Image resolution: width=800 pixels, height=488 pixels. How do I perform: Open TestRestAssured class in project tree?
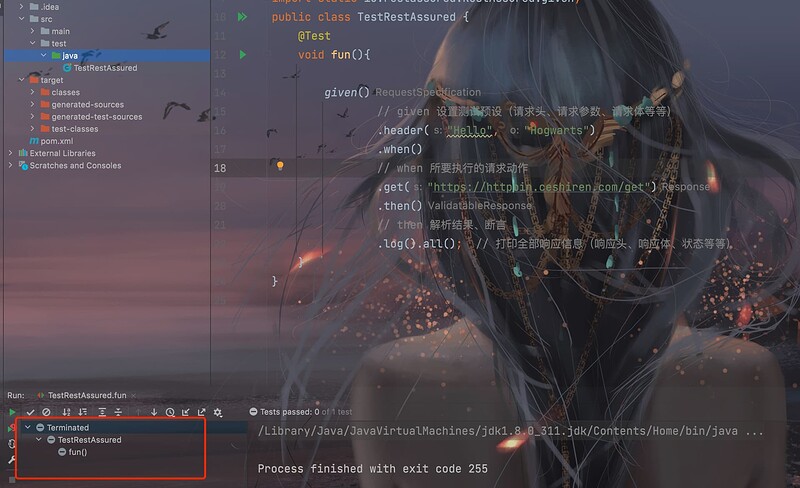[105, 68]
